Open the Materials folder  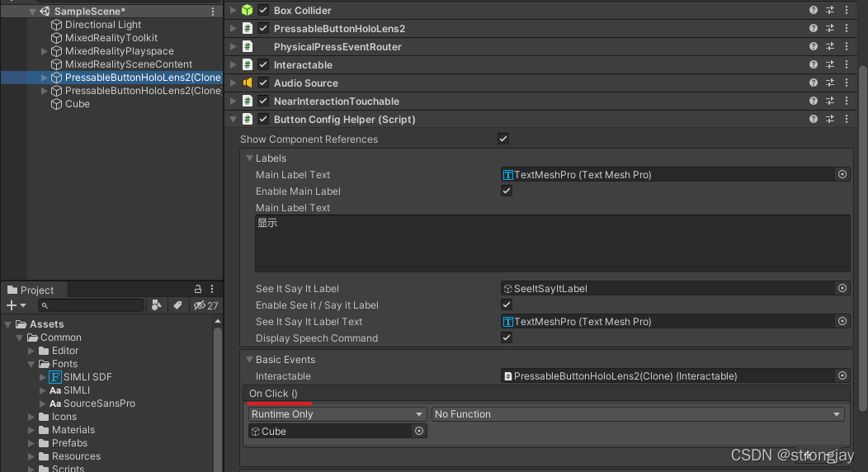pos(73,429)
